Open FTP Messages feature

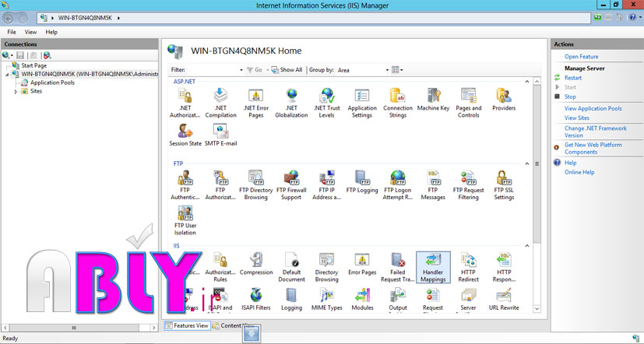coord(433,185)
